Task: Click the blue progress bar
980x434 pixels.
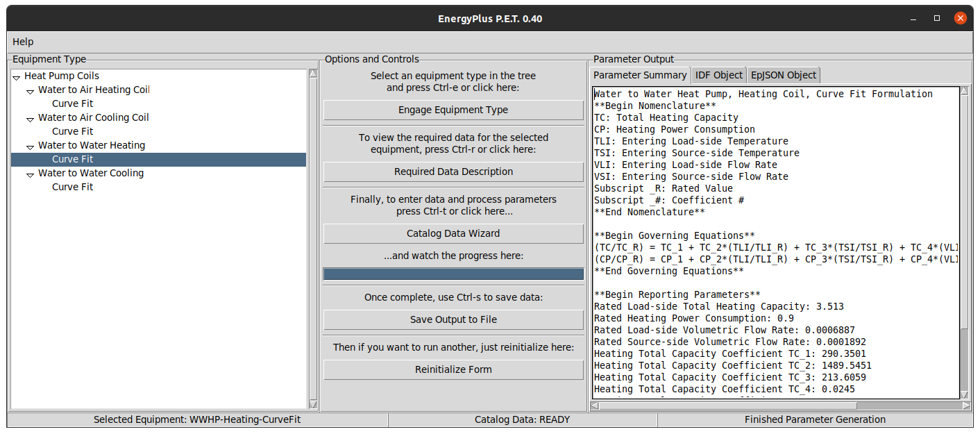Action: pos(453,274)
